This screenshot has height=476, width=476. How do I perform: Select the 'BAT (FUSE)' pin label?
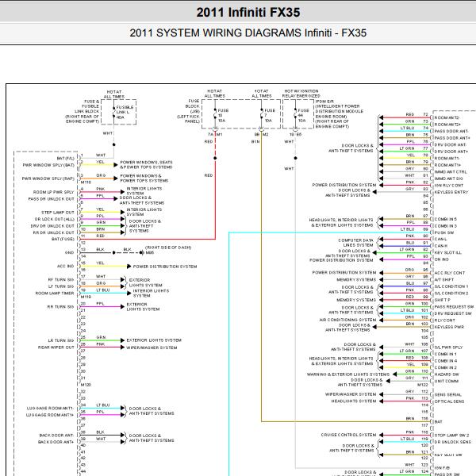(63, 240)
